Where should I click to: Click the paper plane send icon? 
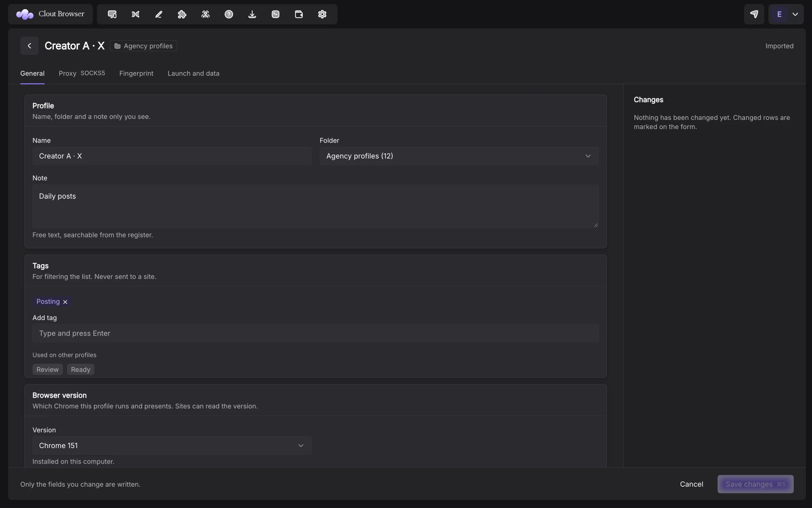(x=754, y=14)
